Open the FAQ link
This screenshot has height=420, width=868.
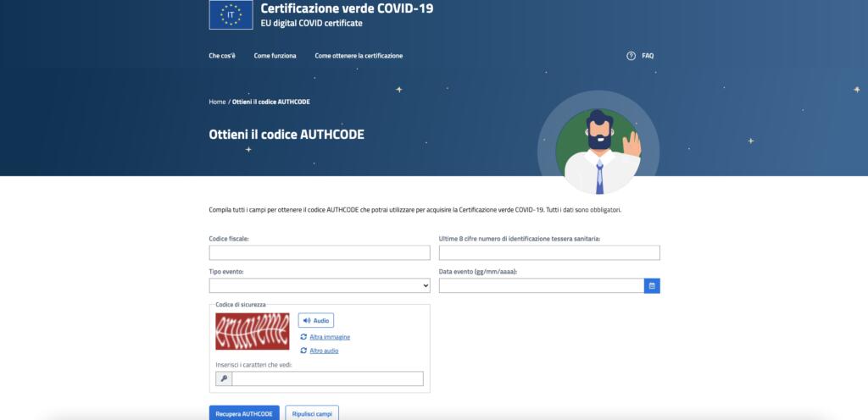coord(648,56)
